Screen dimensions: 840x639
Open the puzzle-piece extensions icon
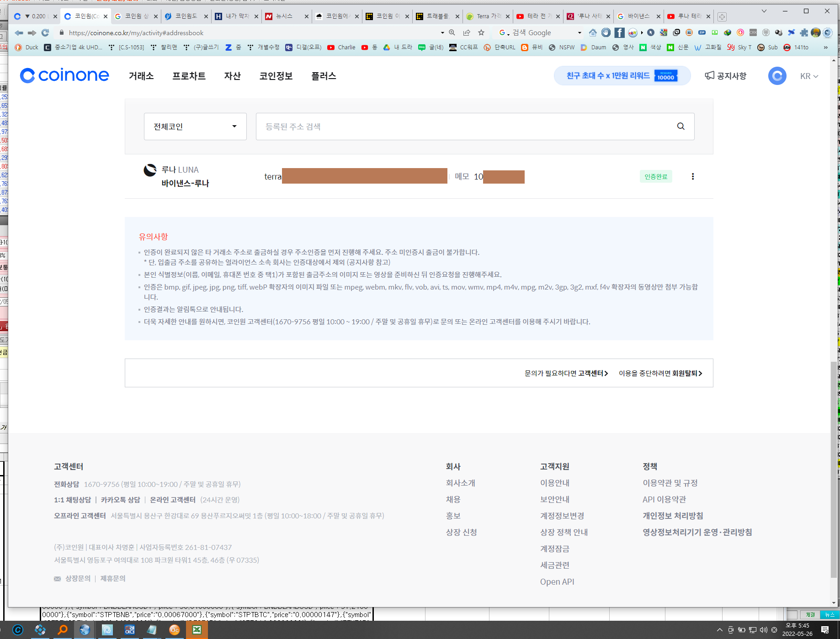(804, 32)
